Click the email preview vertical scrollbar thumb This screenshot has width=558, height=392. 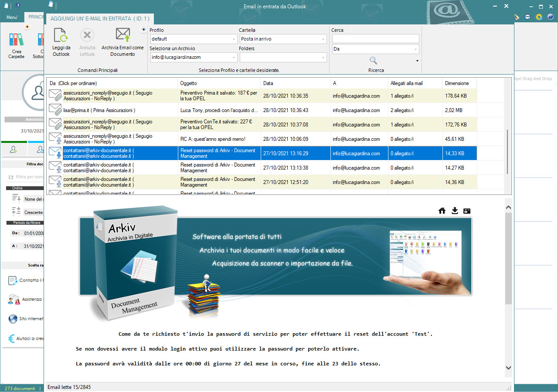pos(508,259)
